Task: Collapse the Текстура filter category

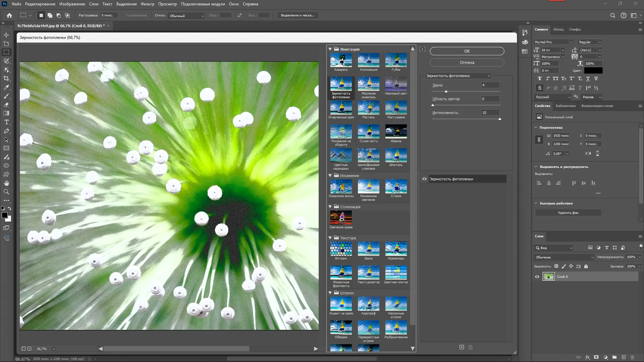Action: pos(330,238)
